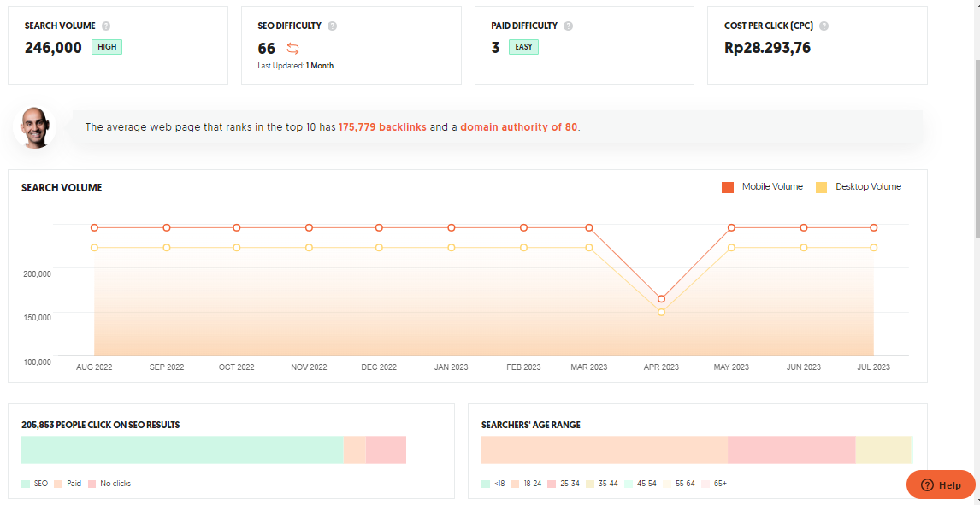Click the Neil Patel avatar image
The image size is (980, 505).
[34, 127]
